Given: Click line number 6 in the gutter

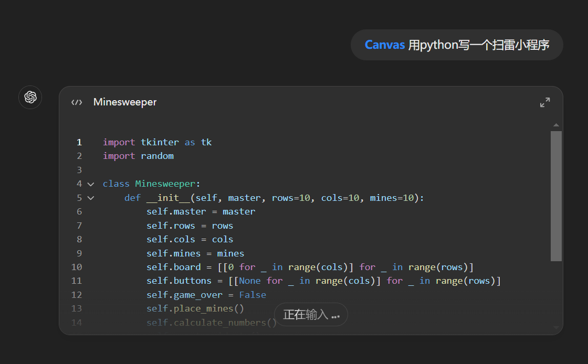Looking at the screenshot, I should point(79,211).
